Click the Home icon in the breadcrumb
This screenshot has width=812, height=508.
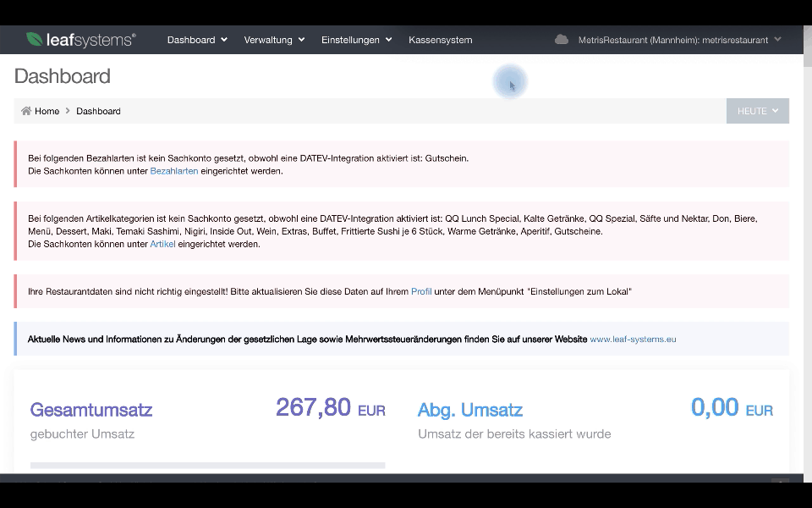coord(26,111)
